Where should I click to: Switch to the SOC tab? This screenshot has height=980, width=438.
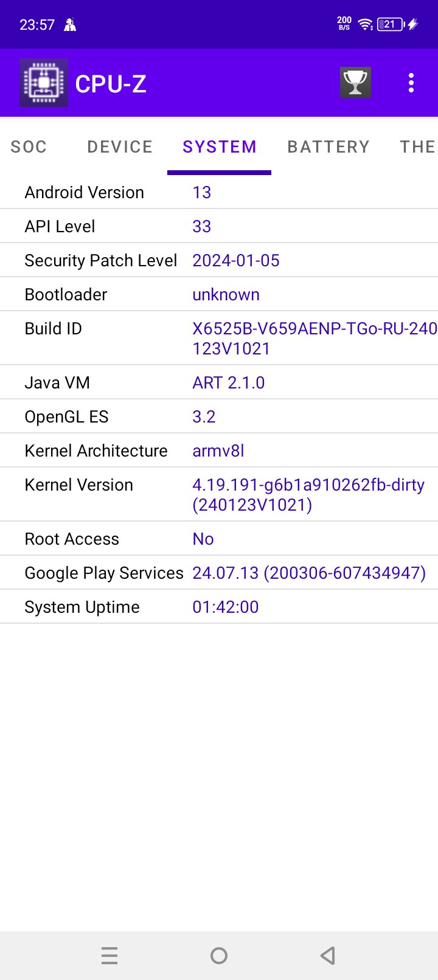[x=29, y=147]
